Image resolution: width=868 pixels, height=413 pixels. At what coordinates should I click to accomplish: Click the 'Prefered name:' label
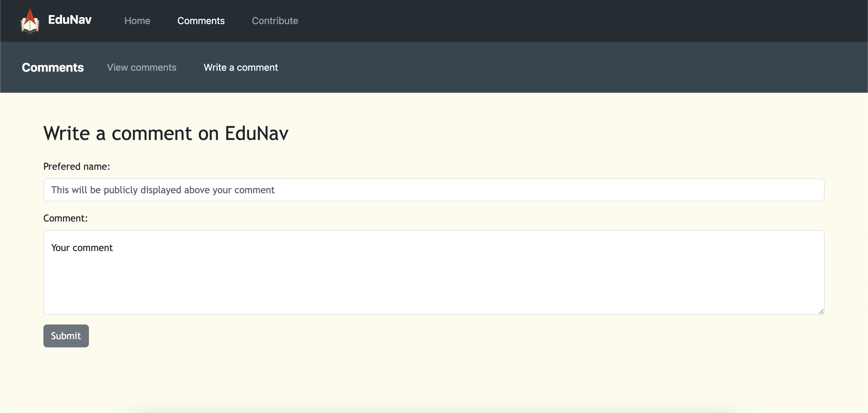(x=77, y=166)
